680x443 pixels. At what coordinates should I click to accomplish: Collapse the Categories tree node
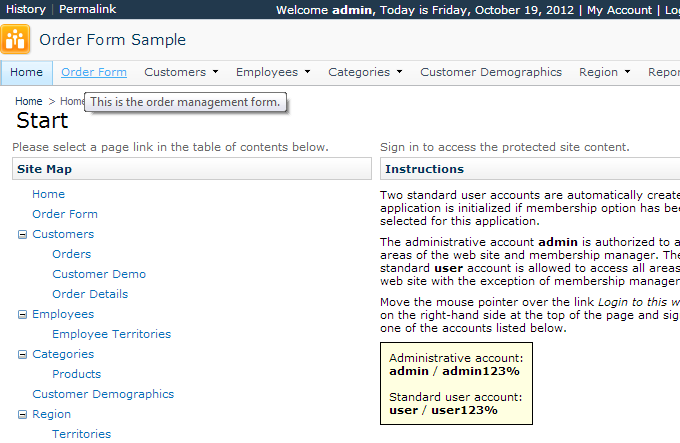[x=22, y=355]
